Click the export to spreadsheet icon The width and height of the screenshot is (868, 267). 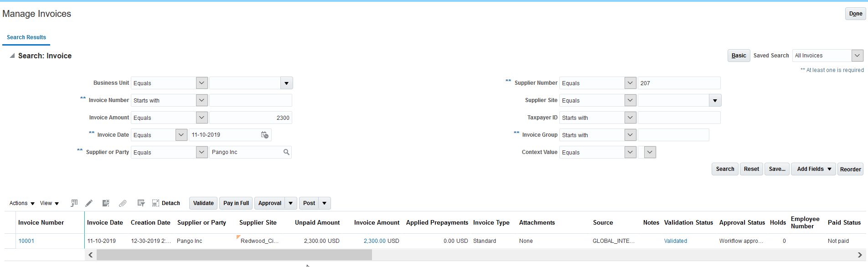pos(74,203)
